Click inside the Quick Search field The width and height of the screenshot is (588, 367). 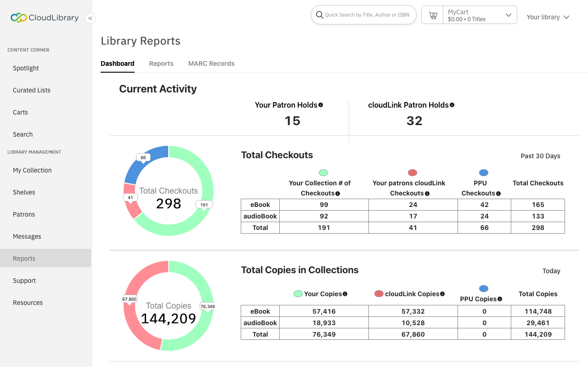pos(363,15)
